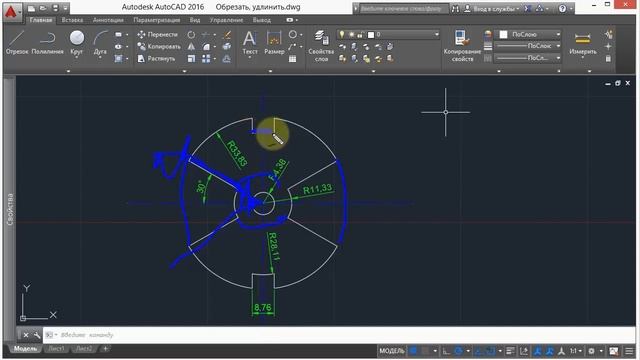Select the Rotate tool icon
This screenshot has width=640, height=360.
pos(191,35)
